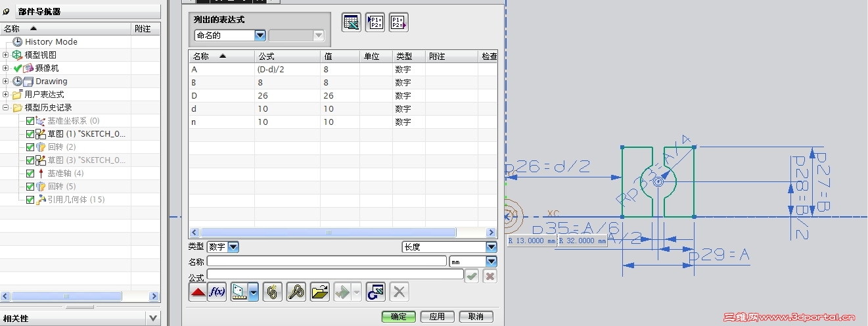Click the refresh values from external spreadsheet icon
Screen dimensions: 868x326
coord(376,292)
